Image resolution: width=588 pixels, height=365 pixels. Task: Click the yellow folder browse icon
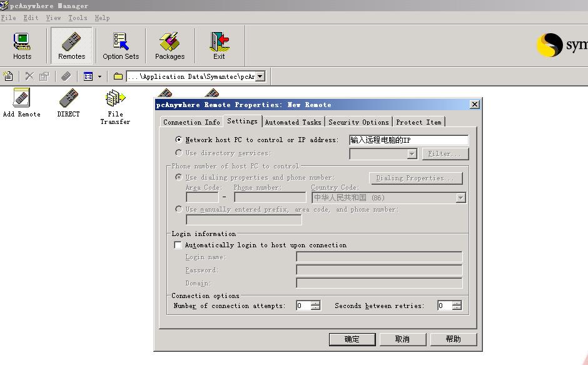(118, 76)
